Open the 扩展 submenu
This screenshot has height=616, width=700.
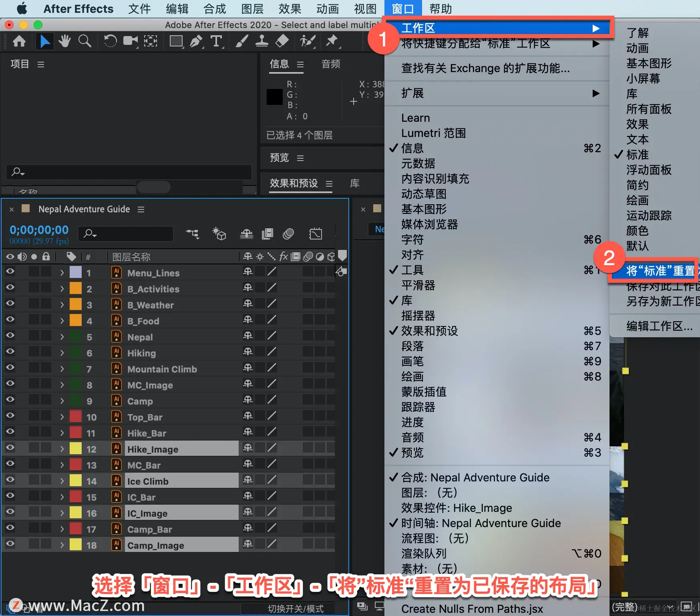(497, 93)
